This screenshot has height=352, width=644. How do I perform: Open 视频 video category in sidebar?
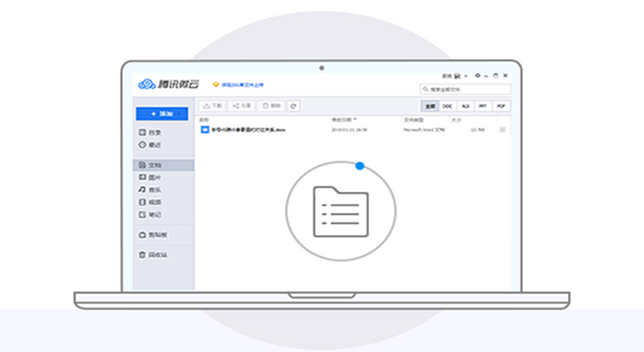pyautogui.click(x=150, y=202)
